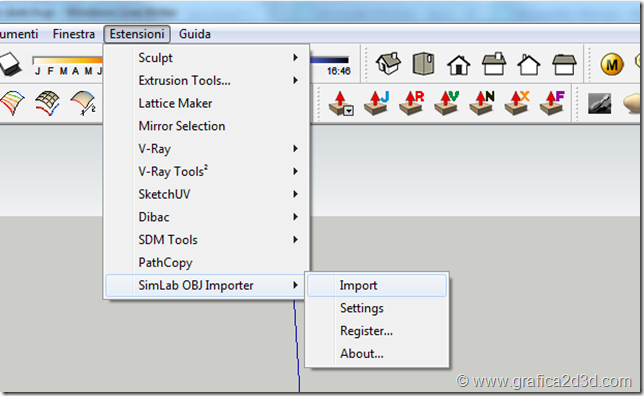Click Import in SimLab submenu
The height and width of the screenshot is (396, 644).
click(x=377, y=285)
